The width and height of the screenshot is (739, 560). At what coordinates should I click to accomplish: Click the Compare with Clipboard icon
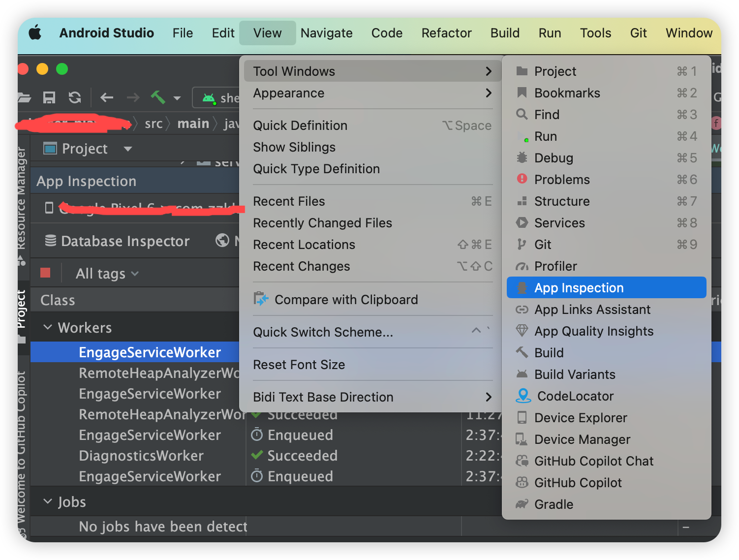coord(261,299)
